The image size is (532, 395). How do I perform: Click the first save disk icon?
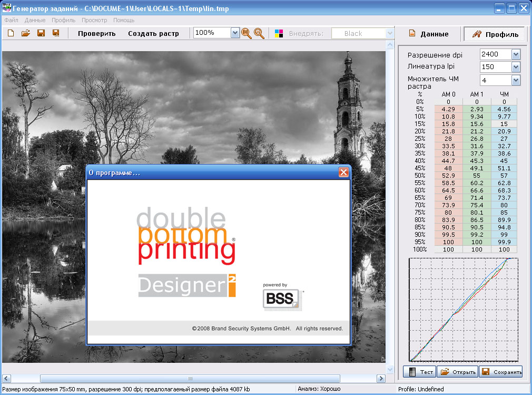(x=41, y=33)
